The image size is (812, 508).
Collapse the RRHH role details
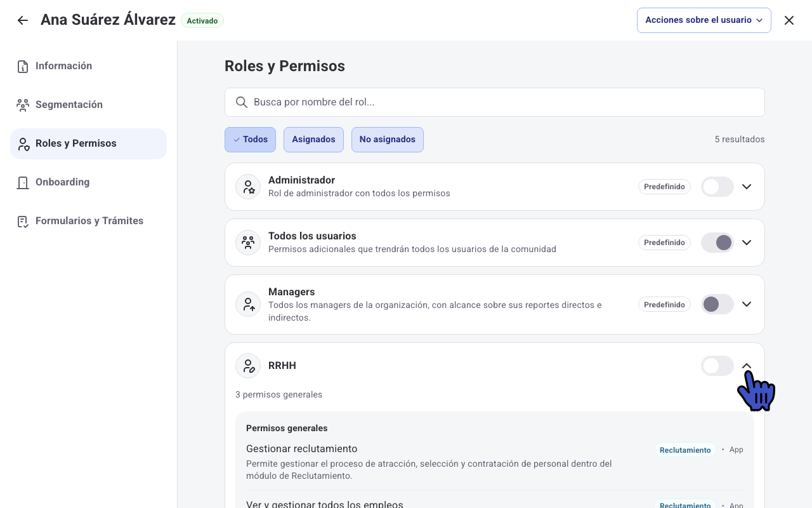click(x=747, y=366)
